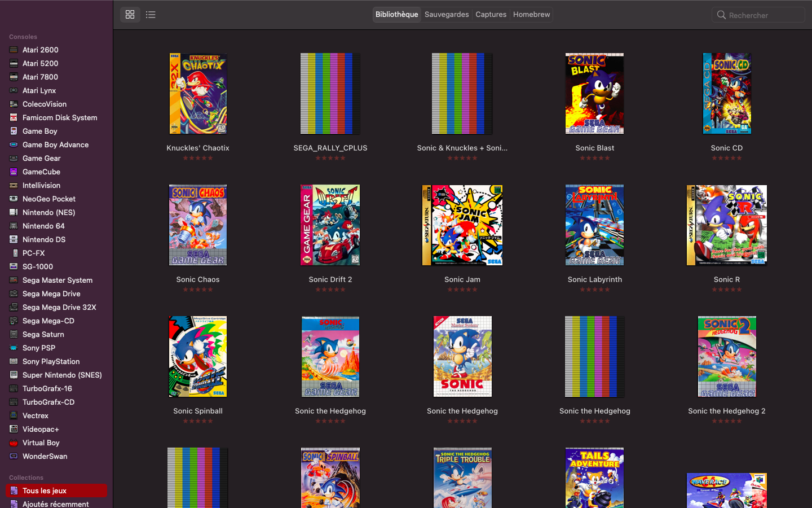Image resolution: width=812 pixels, height=508 pixels.
Task: Select the Sonic Jam cover art
Action: [x=462, y=225]
